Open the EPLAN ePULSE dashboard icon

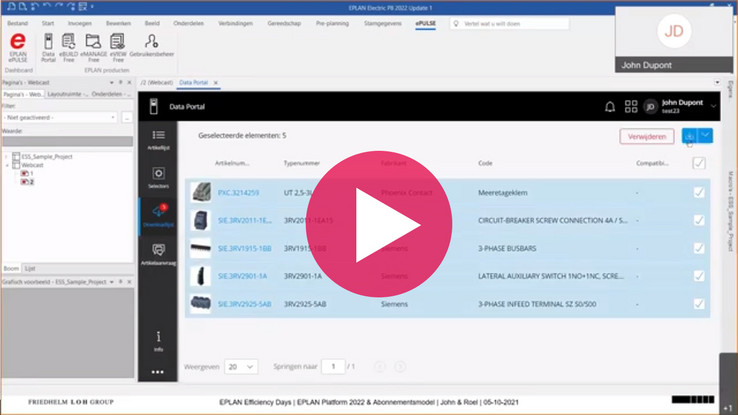pos(18,48)
